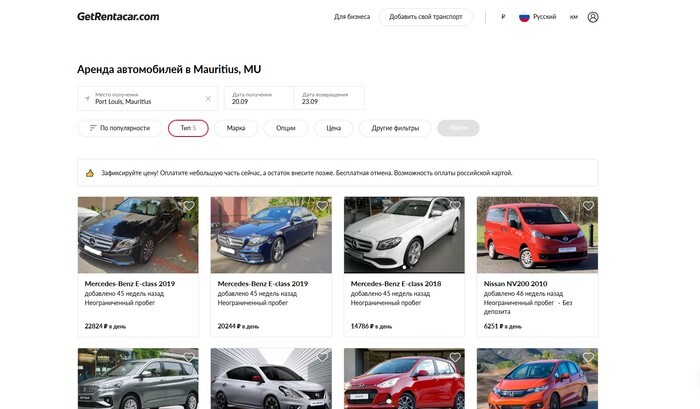Clear the Port Louis location field
Viewport: 700px width, 409px height.
(x=208, y=98)
